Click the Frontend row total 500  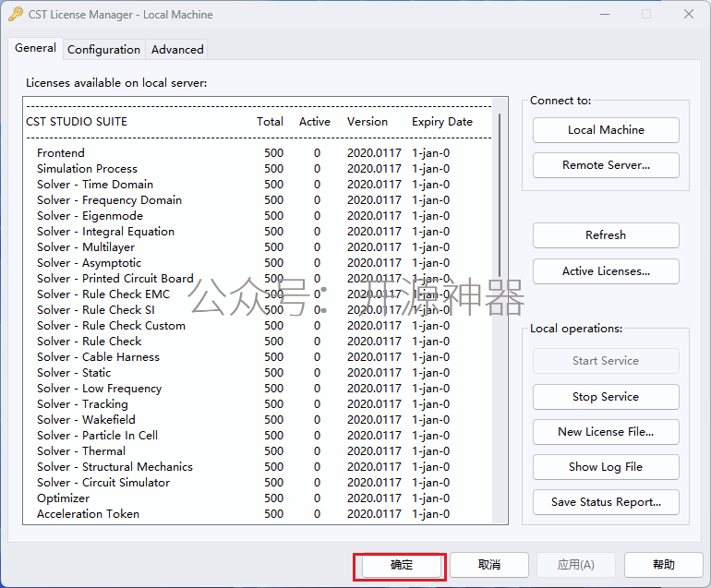click(274, 153)
